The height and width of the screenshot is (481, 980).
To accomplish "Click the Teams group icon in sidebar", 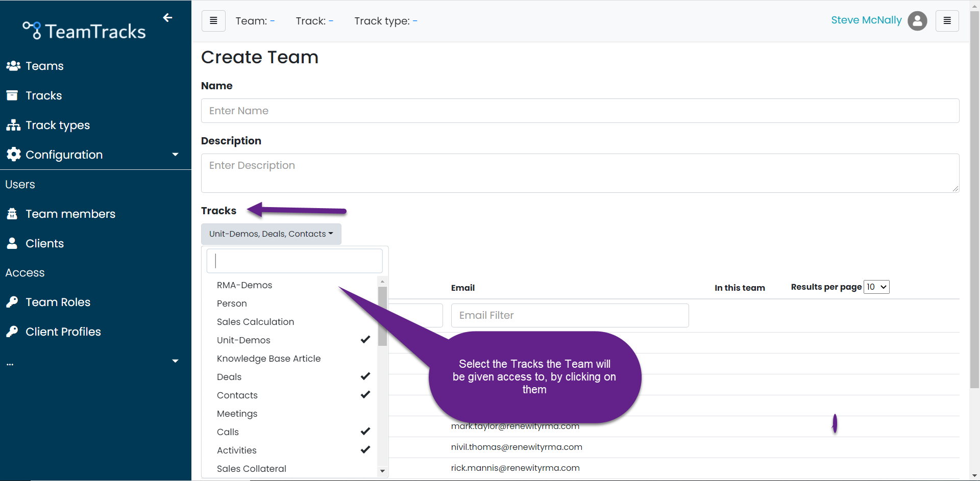I will pos(13,66).
